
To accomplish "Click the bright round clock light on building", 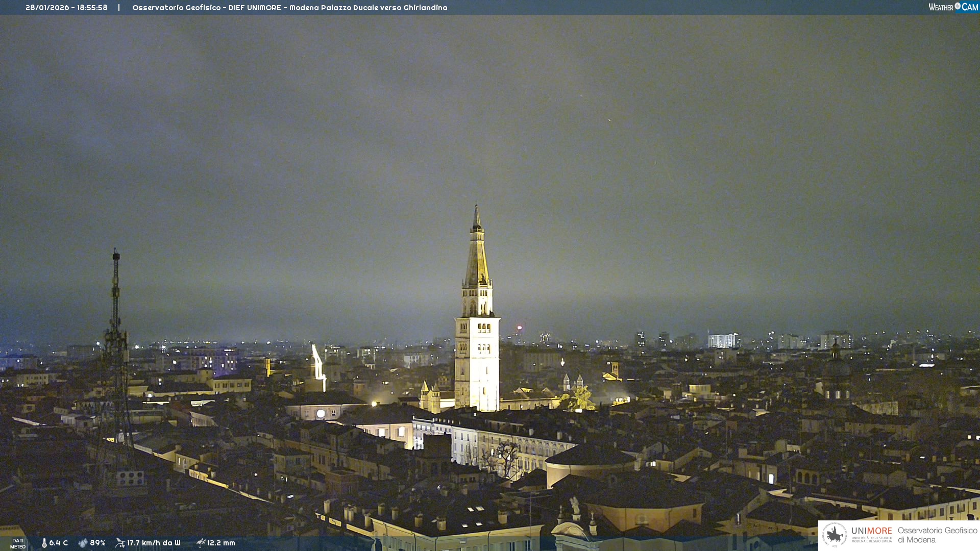I will pyautogui.click(x=321, y=414).
